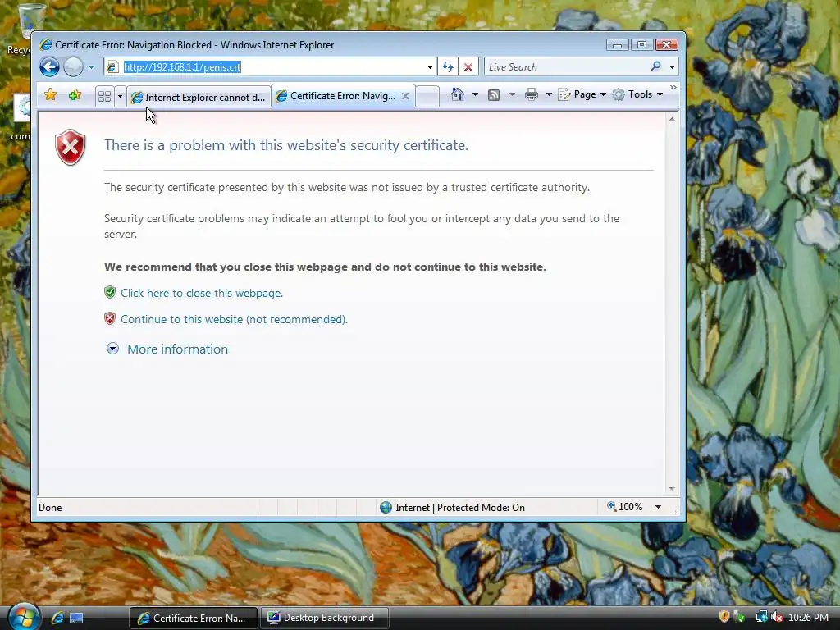Select 'Certificate Error: Na...' taskbar button
This screenshot has width=840, height=630.
click(194, 619)
